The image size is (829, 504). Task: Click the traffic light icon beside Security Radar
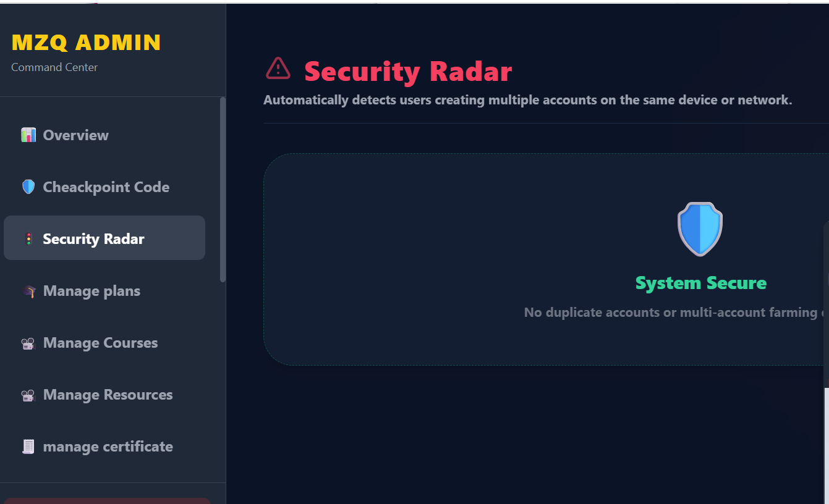28,239
